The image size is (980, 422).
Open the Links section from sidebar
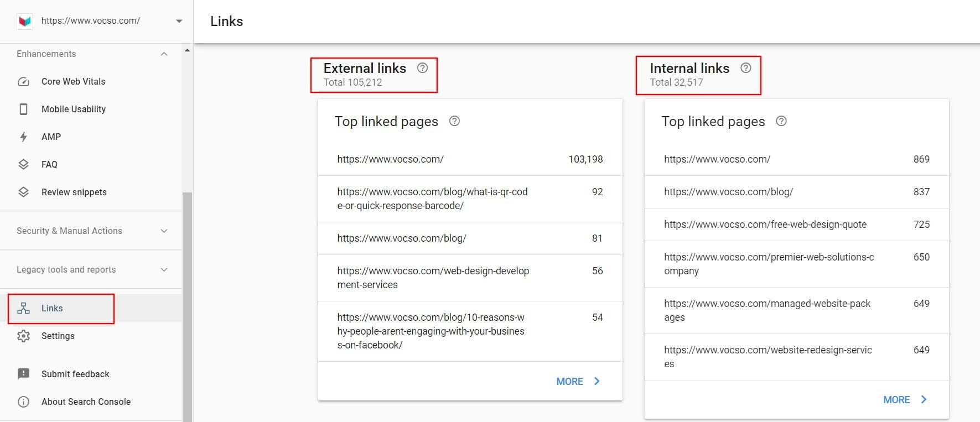[51, 308]
